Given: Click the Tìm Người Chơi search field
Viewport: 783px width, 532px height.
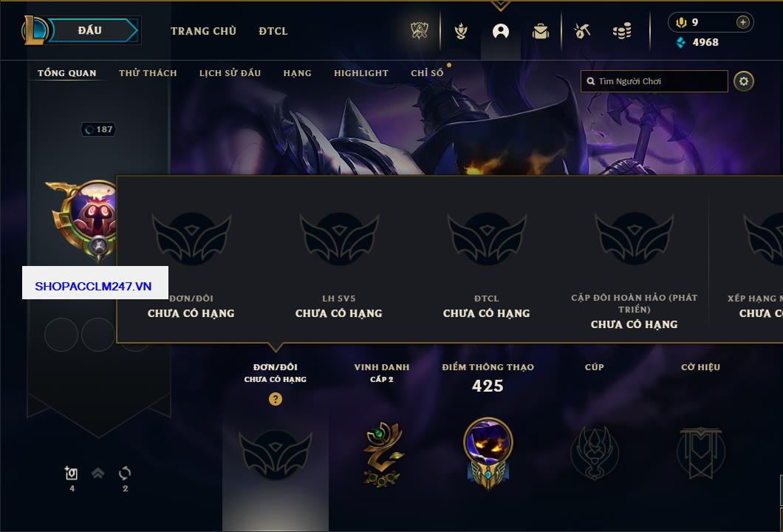Looking at the screenshot, I should click(x=654, y=81).
